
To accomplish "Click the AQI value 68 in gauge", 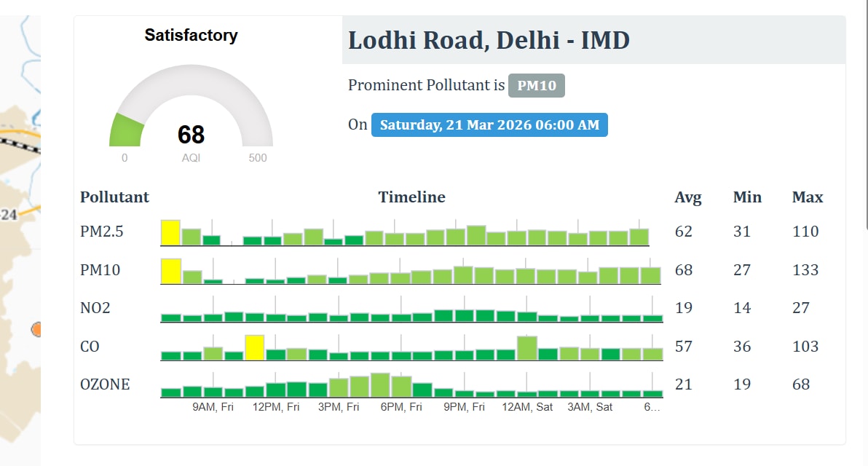I will coord(192,135).
